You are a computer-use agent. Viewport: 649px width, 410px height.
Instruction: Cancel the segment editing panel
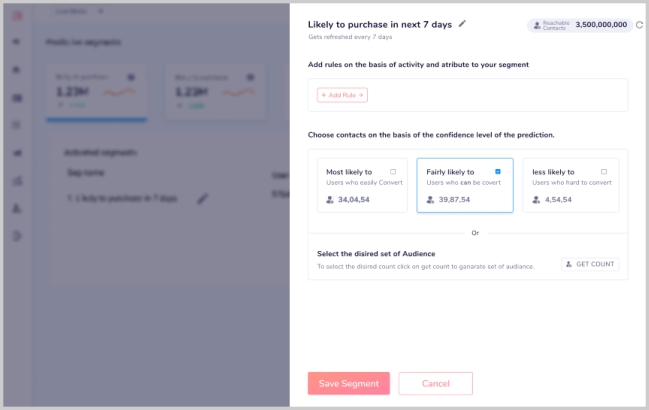pos(435,383)
